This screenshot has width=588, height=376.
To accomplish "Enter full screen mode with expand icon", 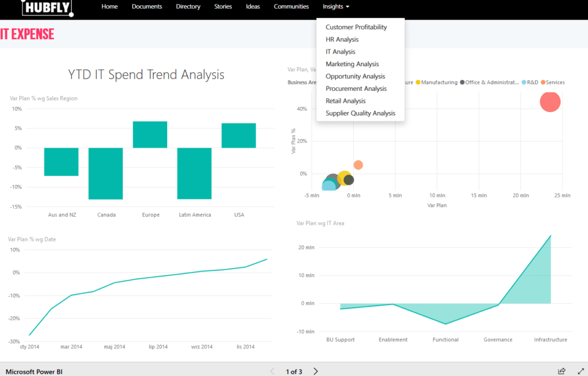I will 581,371.
